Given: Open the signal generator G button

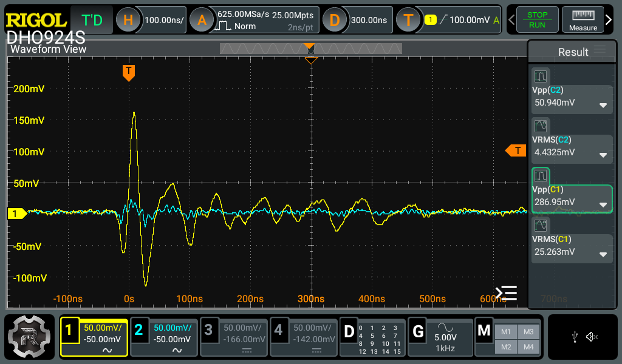Looking at the screenshot, I should point(418,331).
